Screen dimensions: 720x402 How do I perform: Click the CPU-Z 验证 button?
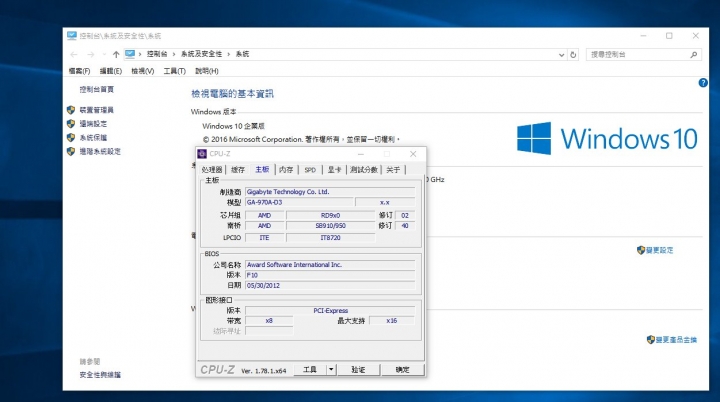(358, 369)
